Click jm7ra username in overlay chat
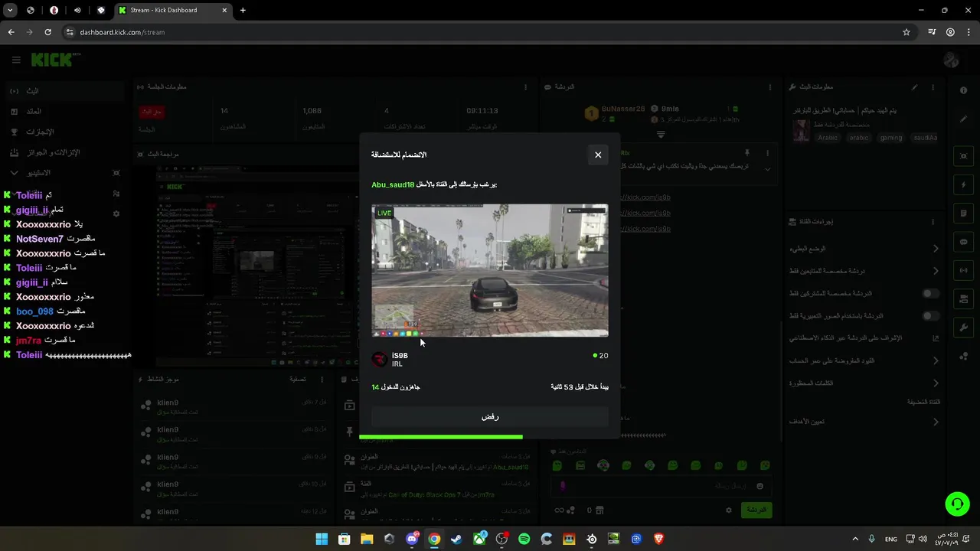Viewport: 980px width, 551px height. click(28, 341)
